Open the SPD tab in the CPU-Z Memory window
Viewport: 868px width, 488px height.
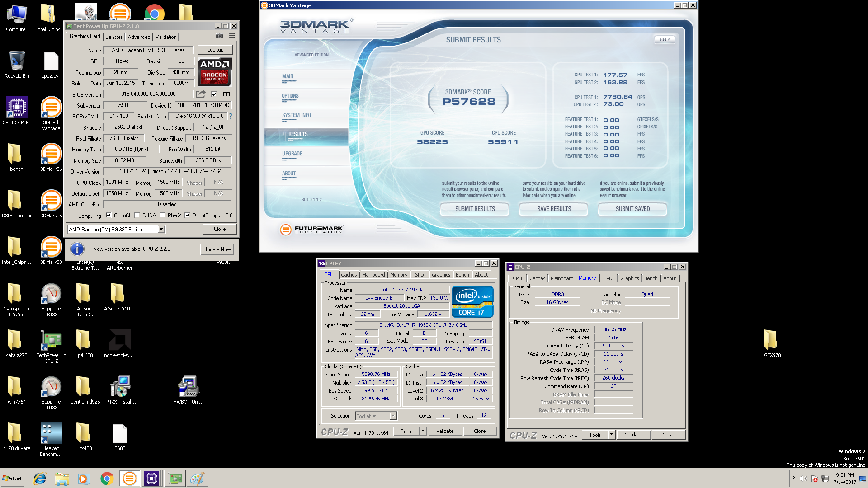608,278
